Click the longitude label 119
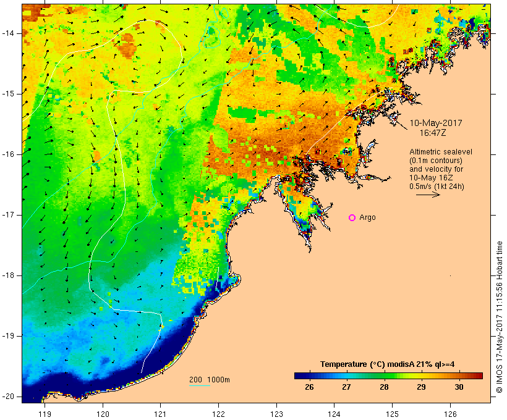Viewport: 507px width, 420px height. point(45,414)
